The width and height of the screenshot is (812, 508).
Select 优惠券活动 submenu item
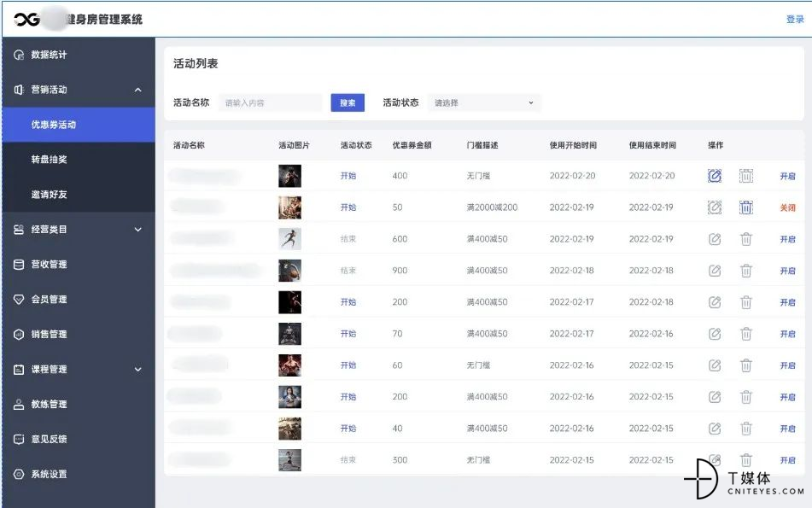pyautogui.click(x=79, y=125)
